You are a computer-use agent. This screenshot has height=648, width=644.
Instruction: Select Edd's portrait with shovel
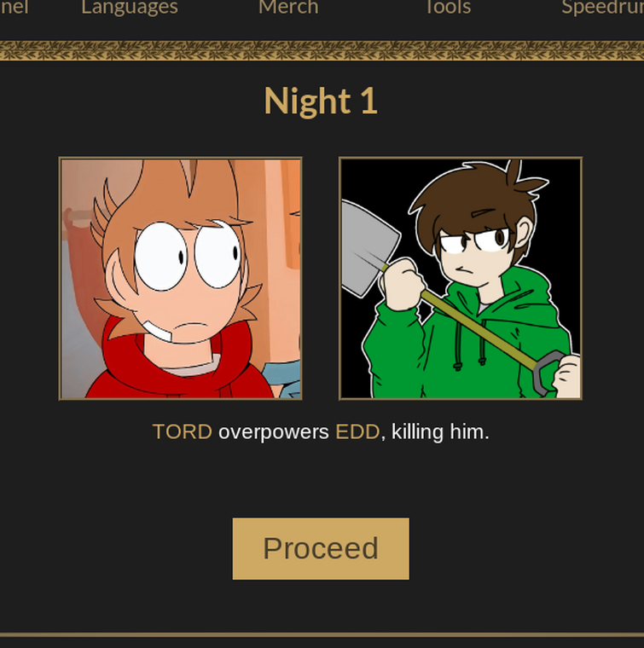click(461, 279)
